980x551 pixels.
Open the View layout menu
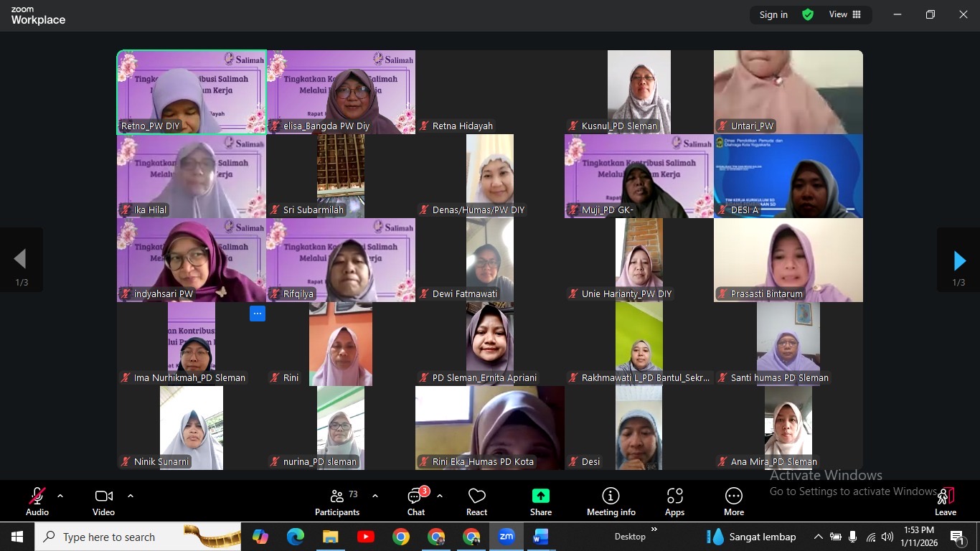coord(845,14)
